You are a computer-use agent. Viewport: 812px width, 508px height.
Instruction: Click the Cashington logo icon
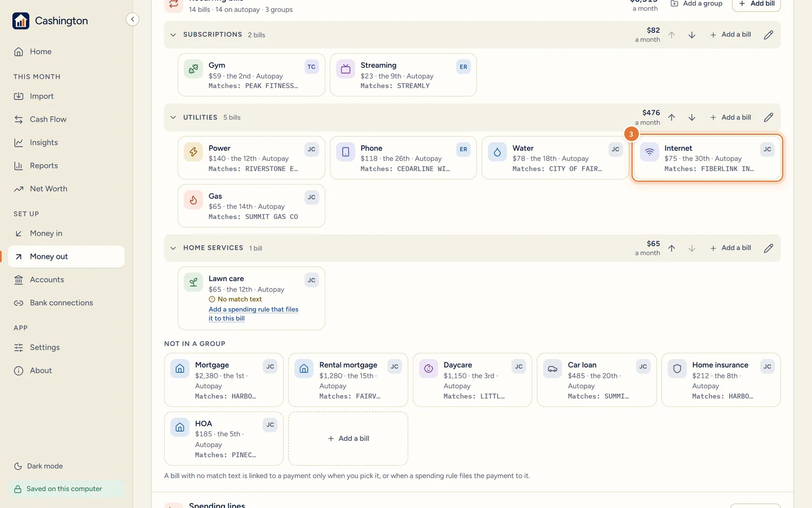(21, 21)
